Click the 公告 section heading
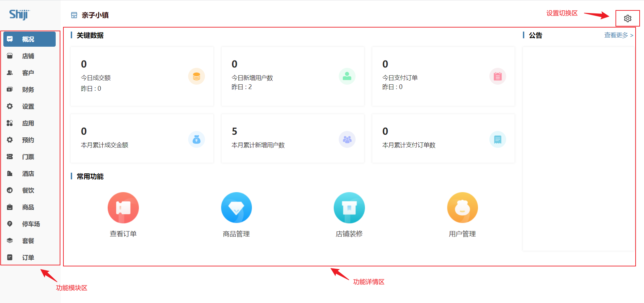644x303 pixels. click(536, 35)
